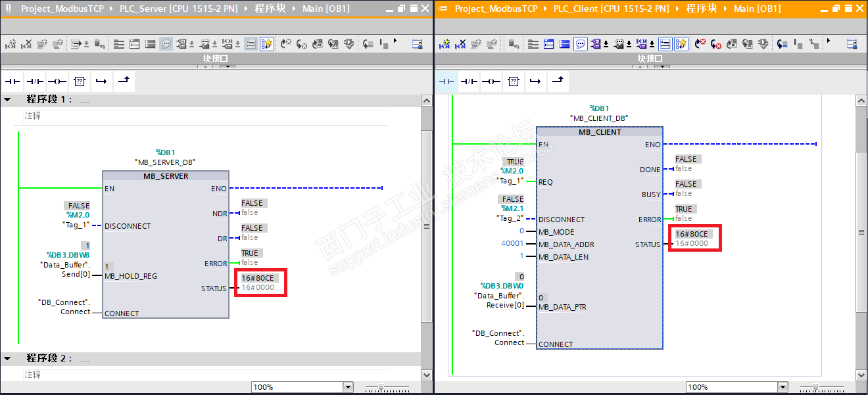The image size is (868, 395).
Task: Close all networks icon in PLC_Client toolbar
Action: 565,44
